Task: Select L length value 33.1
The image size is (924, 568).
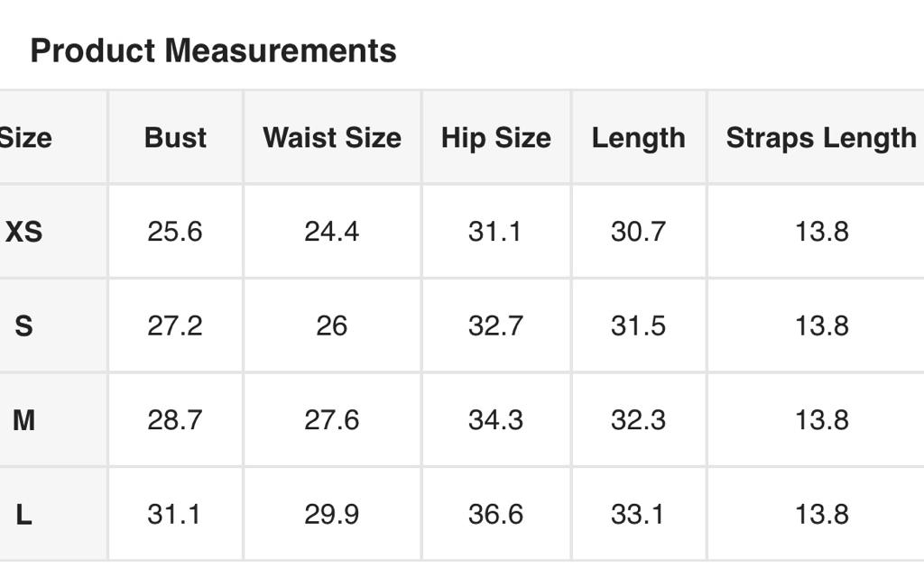Action: (x=638, y=514)
